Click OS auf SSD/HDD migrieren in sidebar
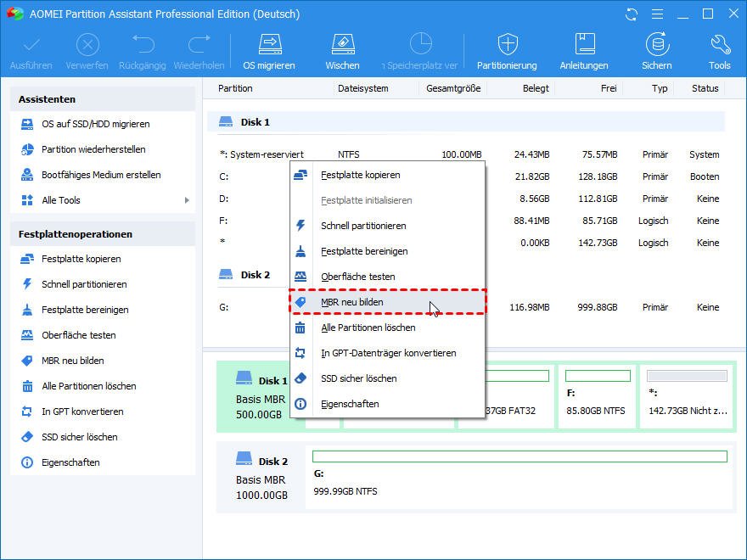747x560 pixels. (95, 124)
